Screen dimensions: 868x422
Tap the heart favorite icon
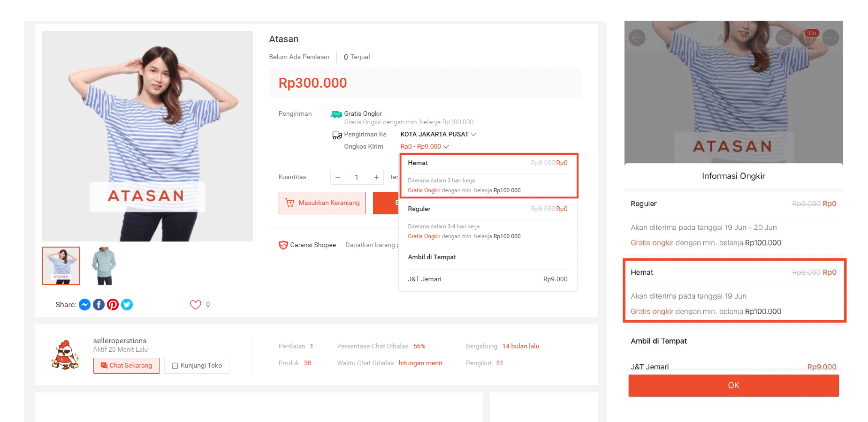195,305
